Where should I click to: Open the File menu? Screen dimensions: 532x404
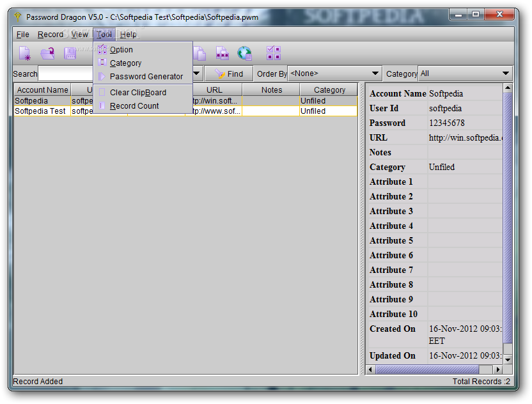23,35
